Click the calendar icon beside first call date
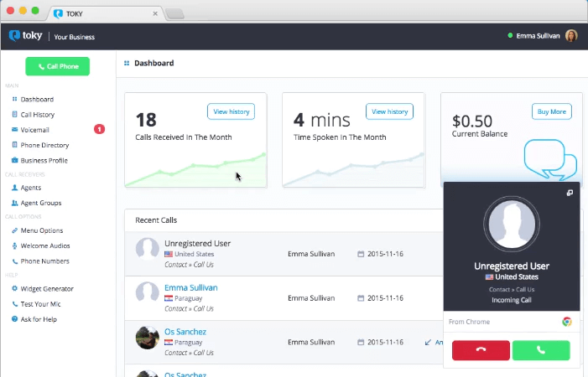This screenshot has width=588, height=377. click(x=361, y=254)
